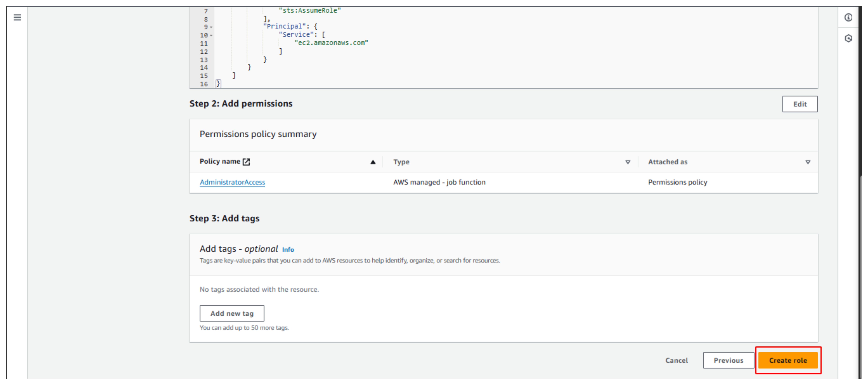Sort ascending by Policy name arrow

click(373, 162)
